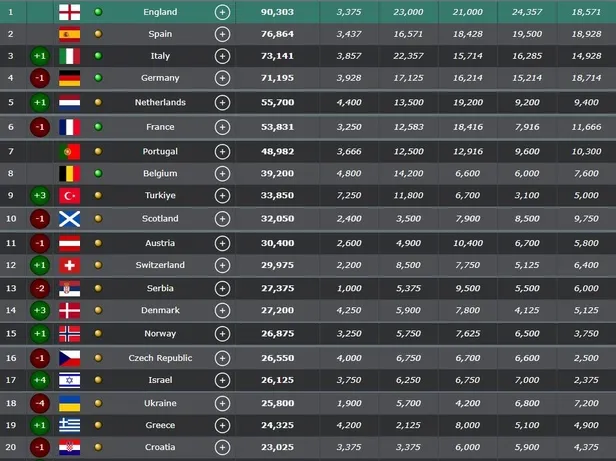Click the green status dot beside Italy
Image resolution: width=616 pixels, height=461 pixels.
(98, 56)
